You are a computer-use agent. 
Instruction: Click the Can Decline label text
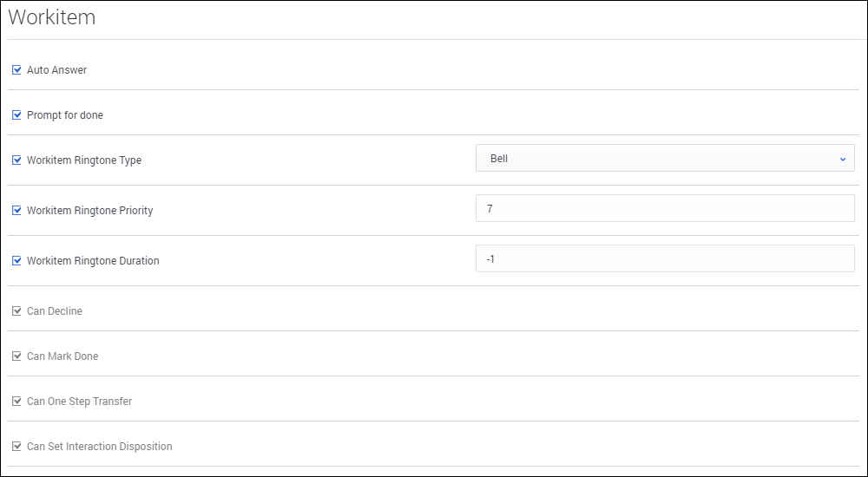click(55, 311)
